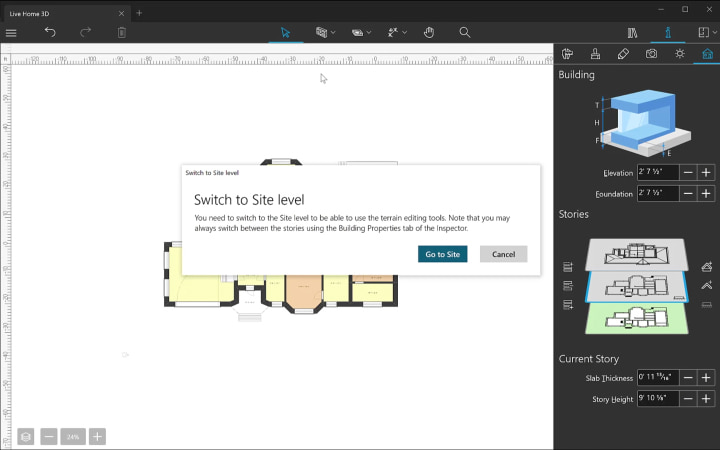Zoom in with the plus button

pyautogui.click(x=97, y=437)
